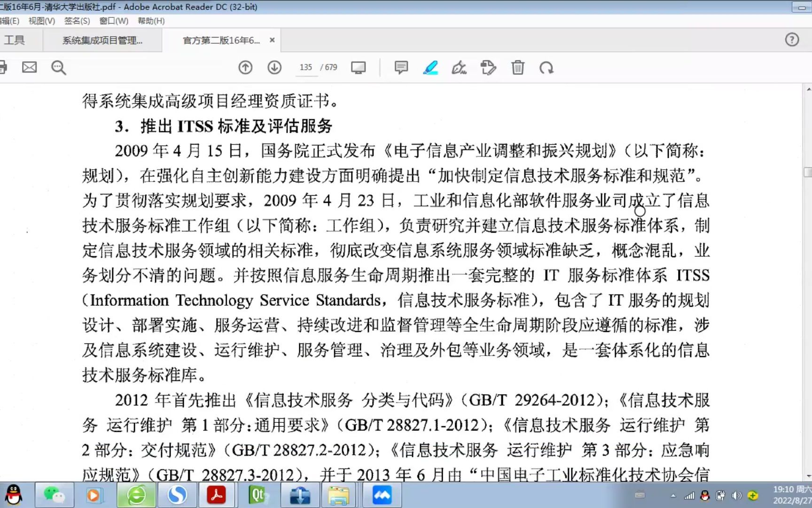
Task: Click the trash delete icon
Action: coord(517,67)
